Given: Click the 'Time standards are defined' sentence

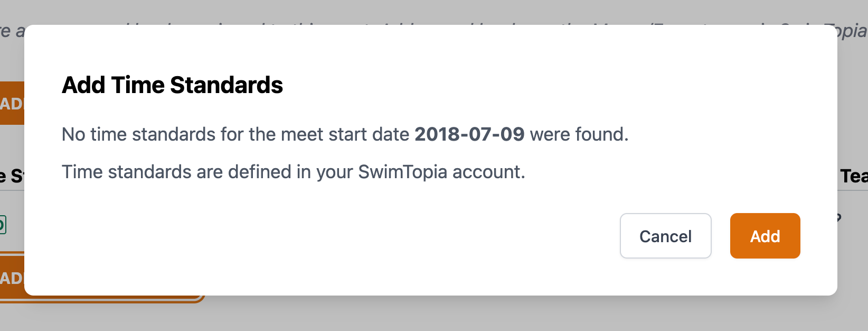Looking at the screenshot, I should click(x=294, y=172).
